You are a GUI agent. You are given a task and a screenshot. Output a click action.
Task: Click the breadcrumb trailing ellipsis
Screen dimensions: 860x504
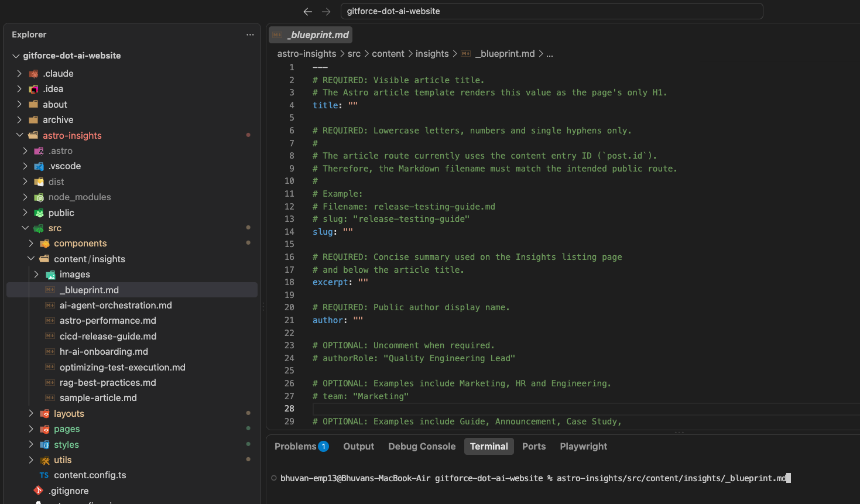[550, 54]
